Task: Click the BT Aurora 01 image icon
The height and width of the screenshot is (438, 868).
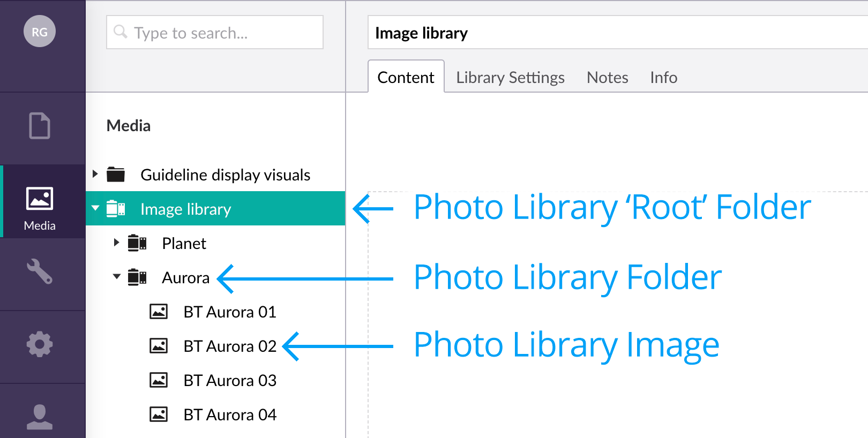Action: 159,312
